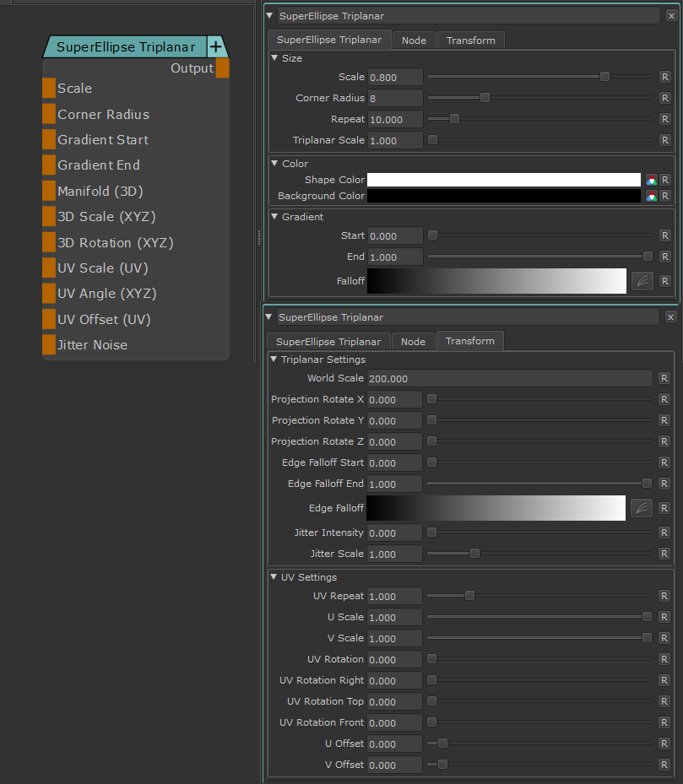The height and width of the screenshot is (784, 683).
Task: Click the node's orange Output port
Action: click(222, 68)
